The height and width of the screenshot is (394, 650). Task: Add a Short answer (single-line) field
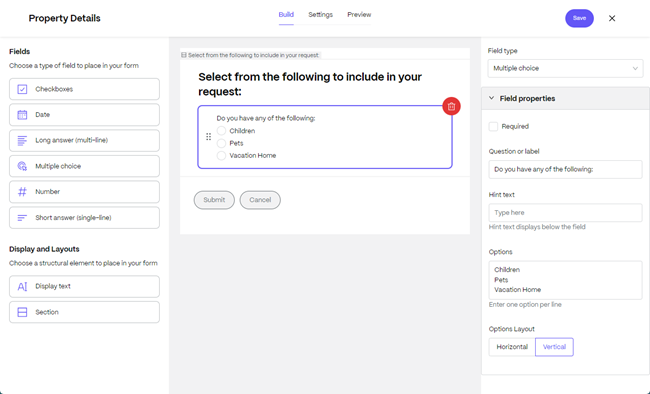85,218
